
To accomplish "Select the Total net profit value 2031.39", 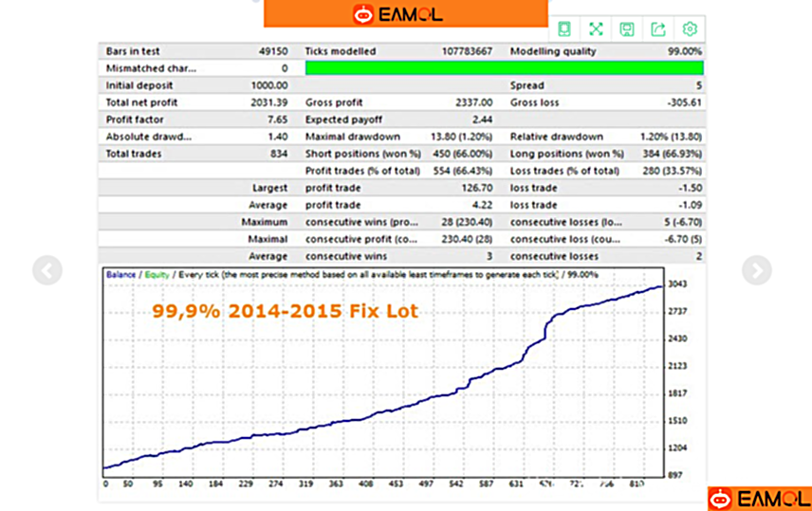I will pyautogui.click(x=268, y=102).
